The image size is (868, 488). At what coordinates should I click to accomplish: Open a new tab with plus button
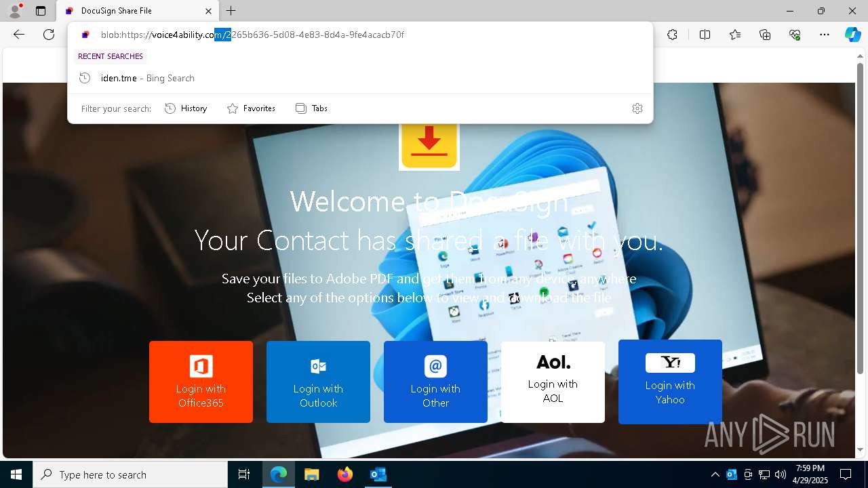231,11
